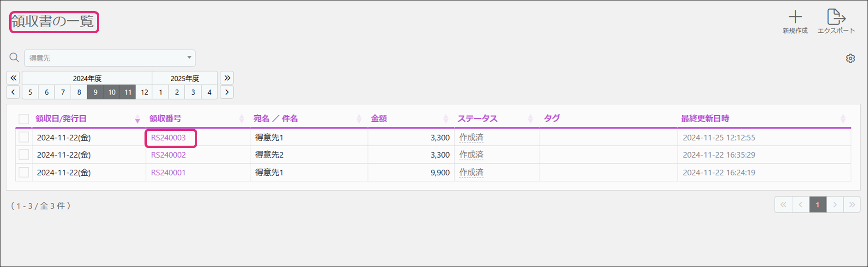Open the settings gear icon

click(x=850, y=59)
